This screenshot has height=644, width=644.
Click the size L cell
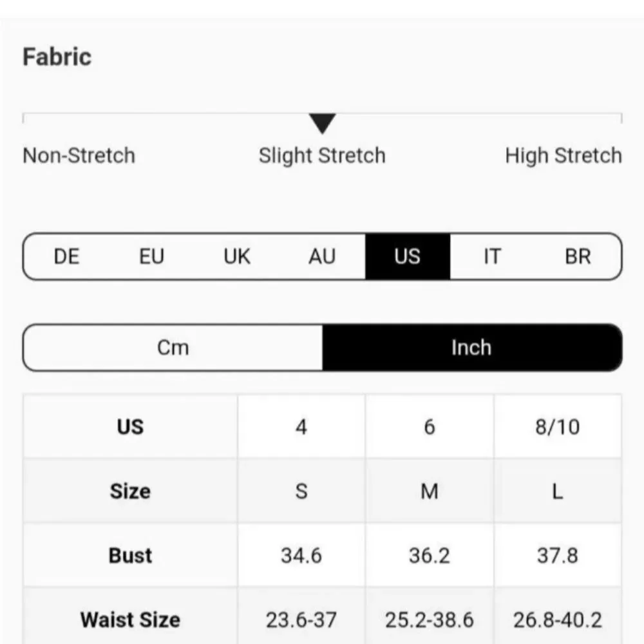[x=557, y=491]
